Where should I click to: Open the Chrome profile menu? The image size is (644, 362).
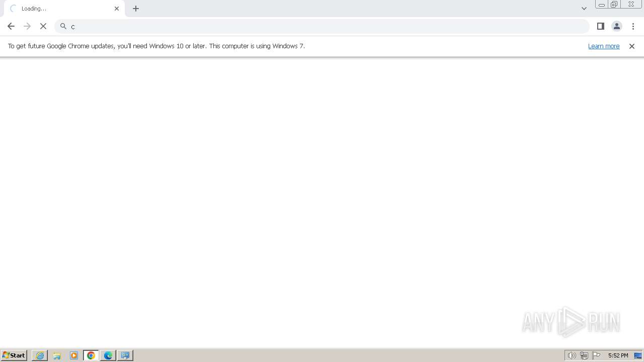pyautogui.click(x=616, y=26)
